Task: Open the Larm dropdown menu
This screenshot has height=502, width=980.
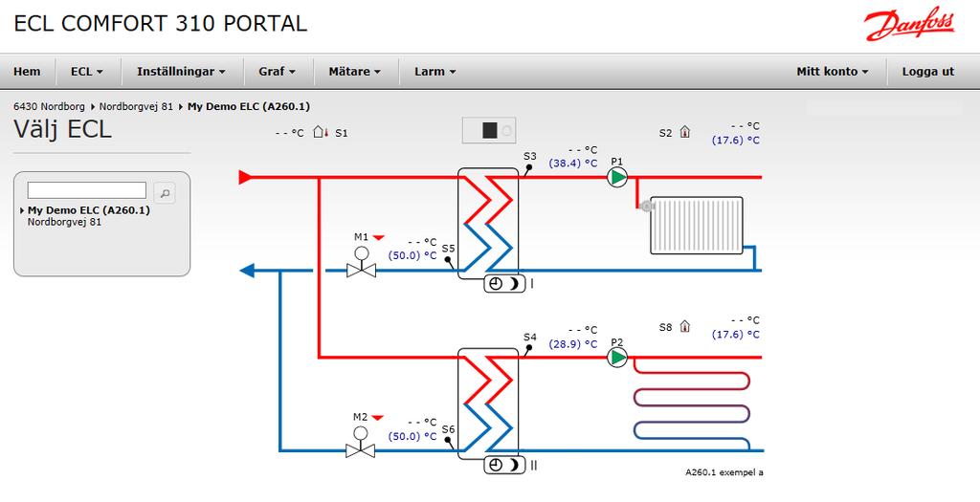Action: tap(435, 72)
